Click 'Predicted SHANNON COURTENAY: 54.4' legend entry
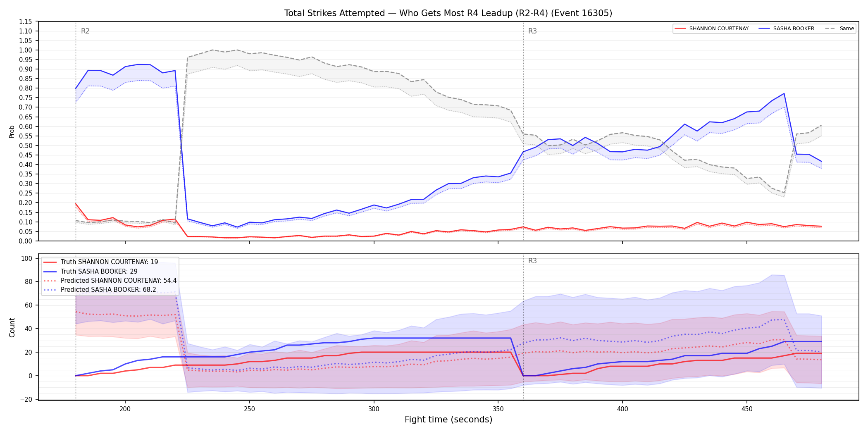The image size is (868, 434). 110,280
